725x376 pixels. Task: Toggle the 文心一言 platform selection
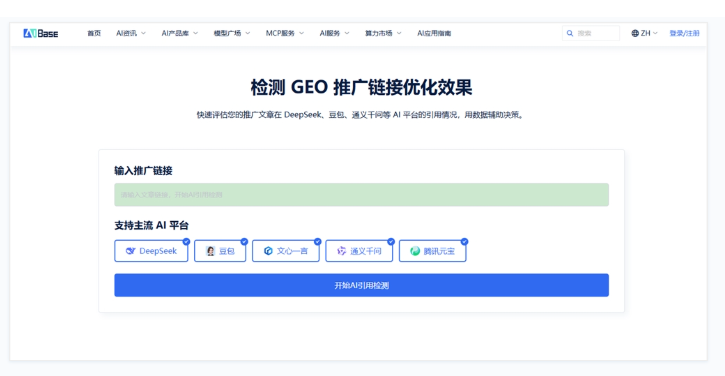pyautogui.click(x=286, y=251)
